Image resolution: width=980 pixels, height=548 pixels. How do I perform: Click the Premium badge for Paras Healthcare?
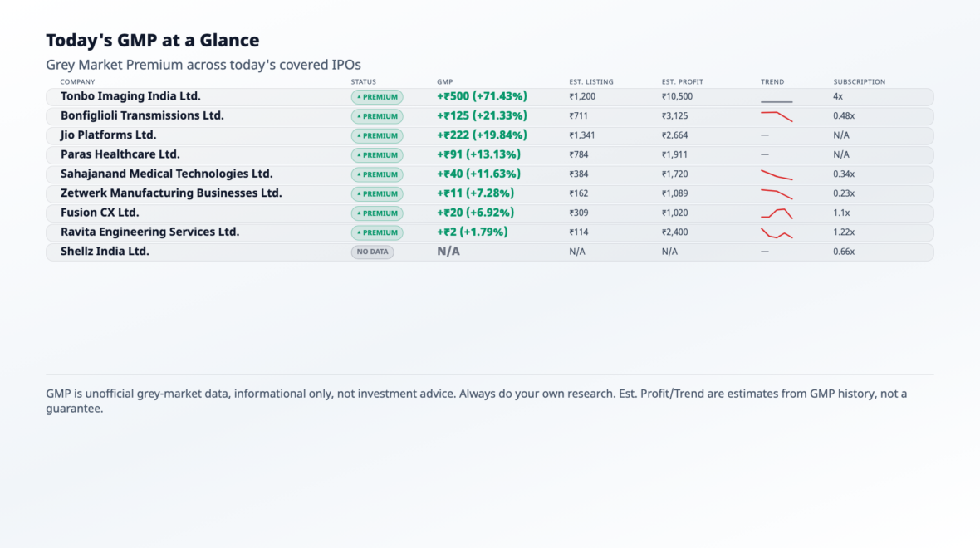[377, 155]
